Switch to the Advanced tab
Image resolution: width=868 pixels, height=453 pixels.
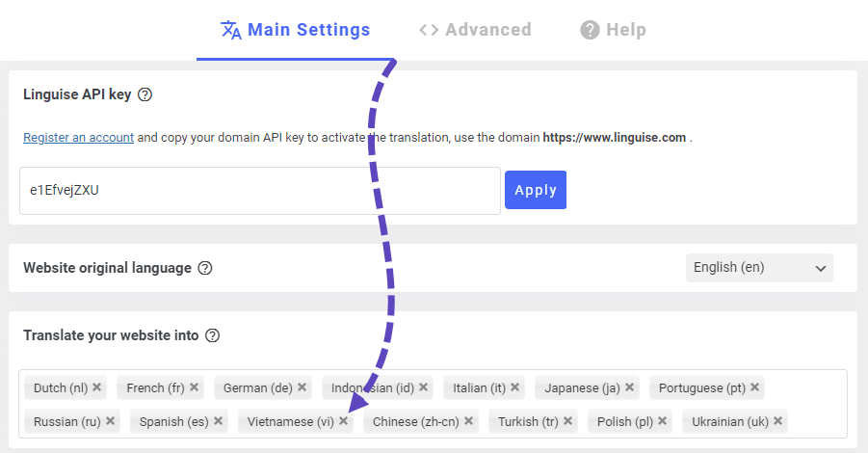tap(475, 30)
